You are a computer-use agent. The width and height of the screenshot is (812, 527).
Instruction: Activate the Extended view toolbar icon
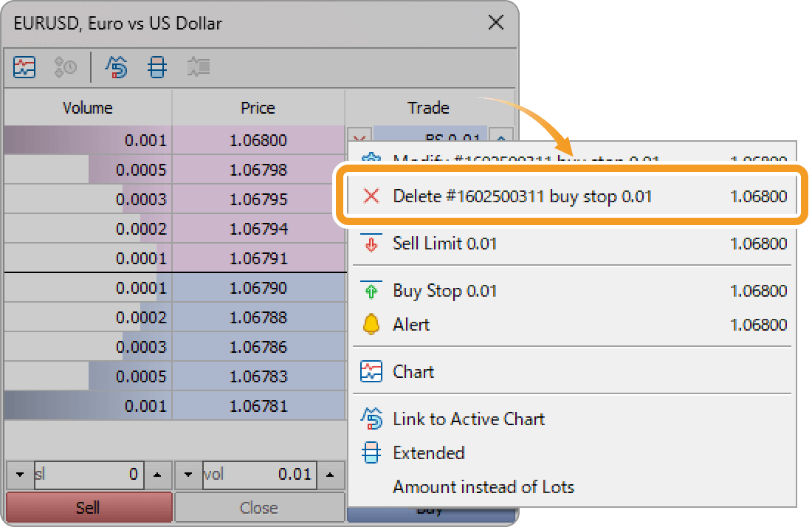156,67
